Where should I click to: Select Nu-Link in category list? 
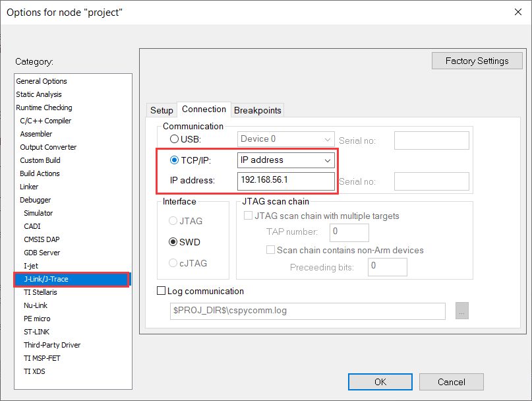point(36,305)
